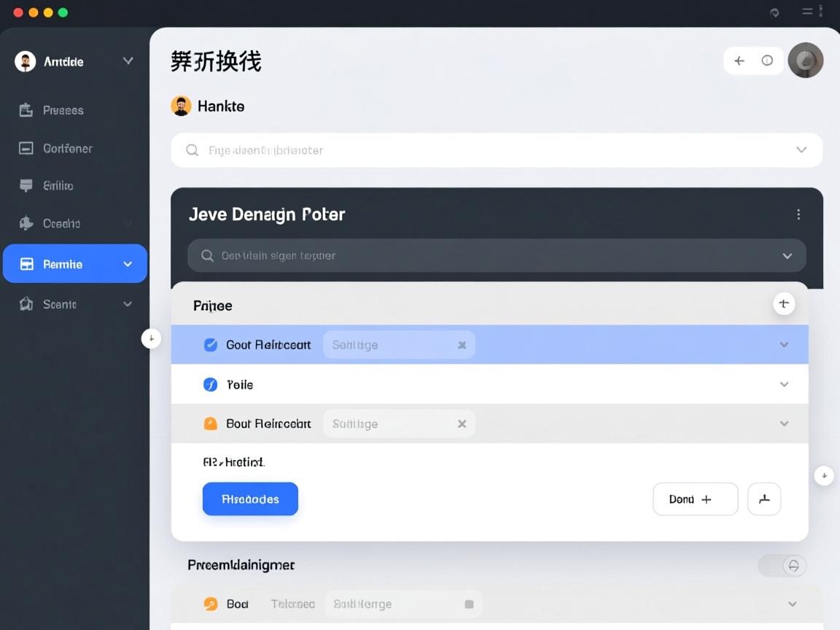Click the Eirlito sidebar icon
Image resolution: width=840 pixels, height=630 pixels.
(x=25, y=185)
